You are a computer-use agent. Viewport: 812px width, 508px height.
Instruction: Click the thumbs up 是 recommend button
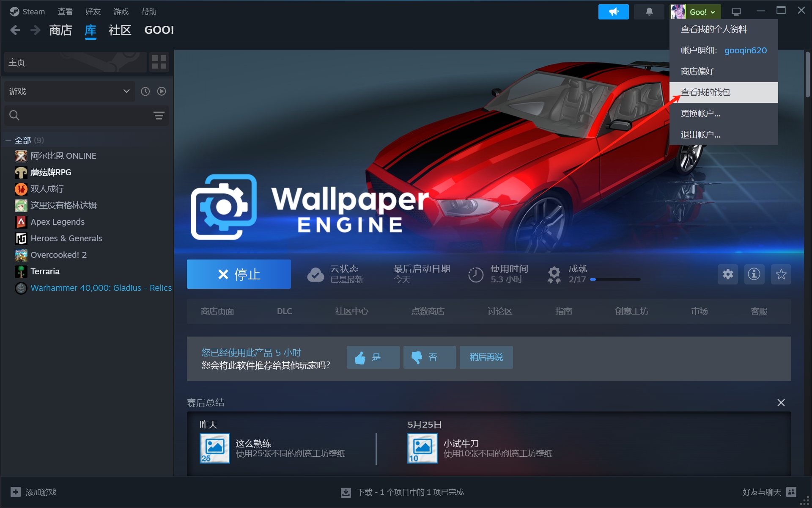click(373, 357)
